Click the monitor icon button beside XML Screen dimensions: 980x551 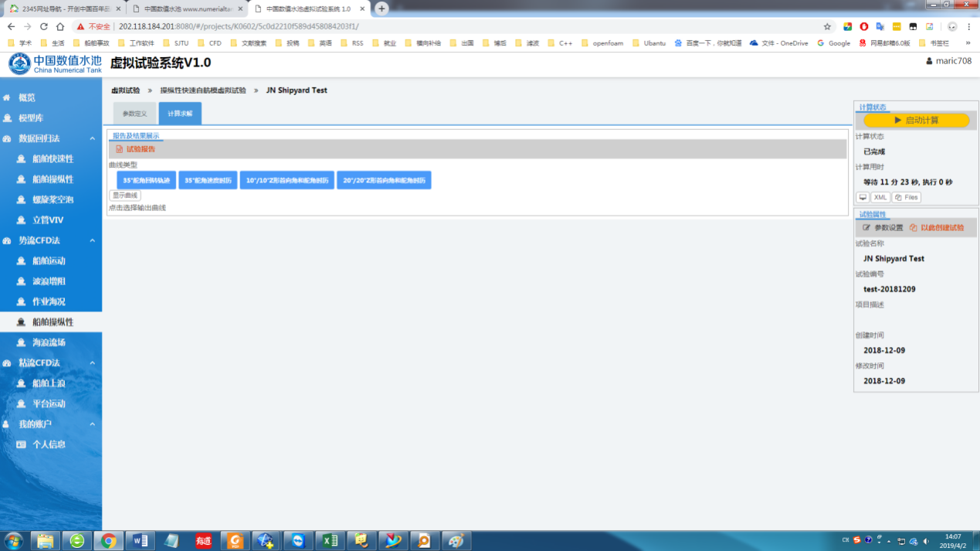tap(863, 198)
